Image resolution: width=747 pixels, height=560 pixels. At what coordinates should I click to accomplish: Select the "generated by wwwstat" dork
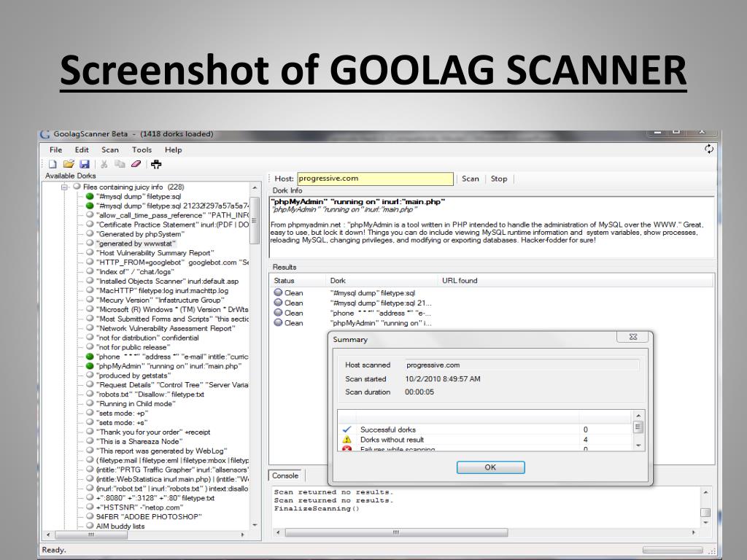tap(136, 244)
